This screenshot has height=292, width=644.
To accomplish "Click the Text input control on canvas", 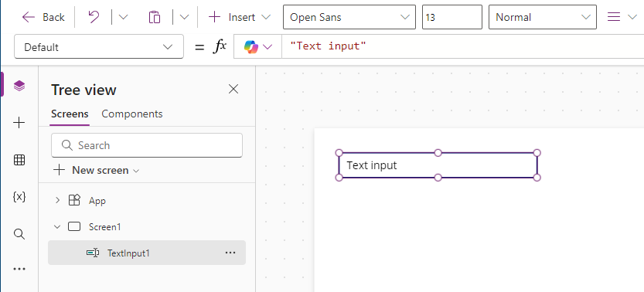I will pyautogui.click(x=438, y=165).
